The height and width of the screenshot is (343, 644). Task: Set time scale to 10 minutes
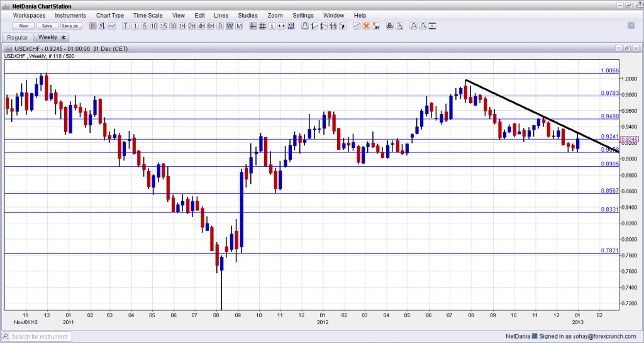click(154, 26)
